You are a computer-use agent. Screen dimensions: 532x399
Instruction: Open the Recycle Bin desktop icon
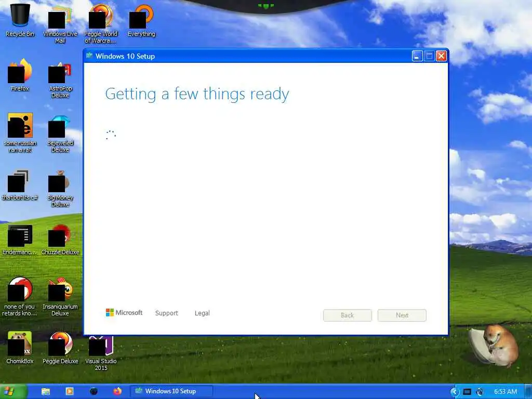coord(20,20)
